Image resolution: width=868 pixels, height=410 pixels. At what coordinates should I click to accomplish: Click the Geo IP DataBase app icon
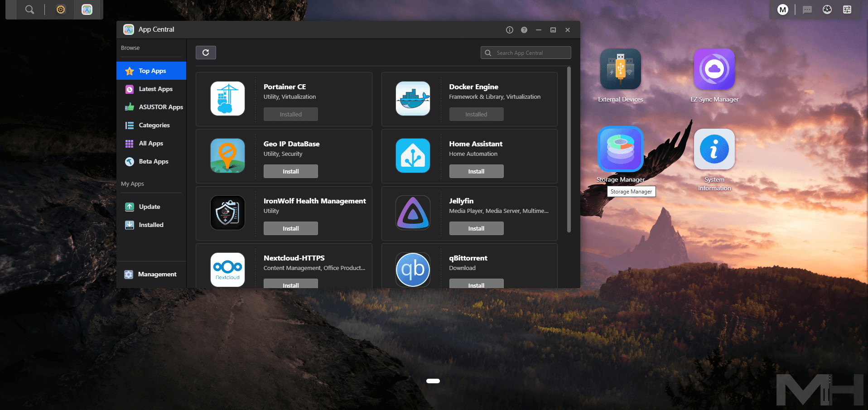click(228, 156)
